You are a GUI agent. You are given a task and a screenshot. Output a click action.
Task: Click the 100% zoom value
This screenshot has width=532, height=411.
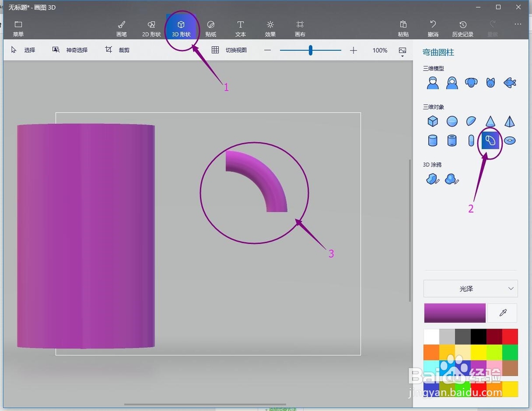[380, 50]
